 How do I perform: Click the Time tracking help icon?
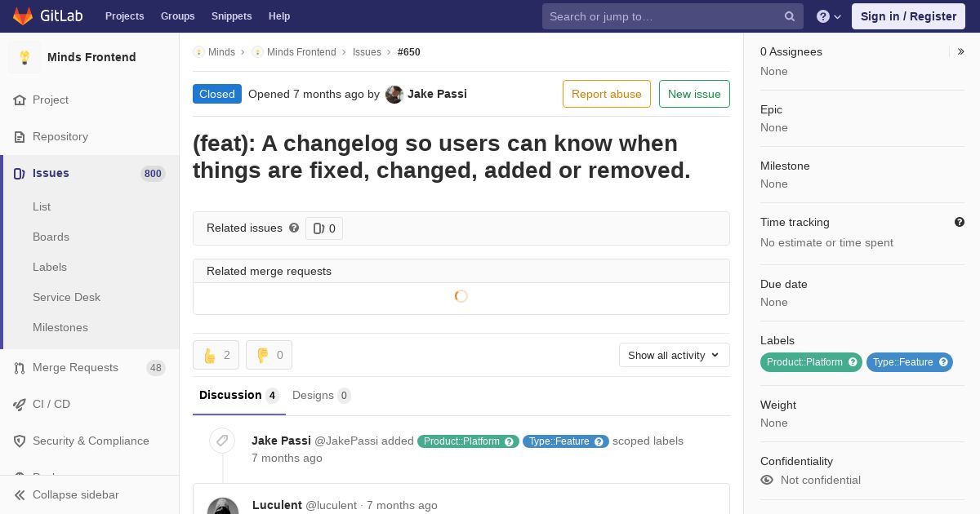[960, 222]
